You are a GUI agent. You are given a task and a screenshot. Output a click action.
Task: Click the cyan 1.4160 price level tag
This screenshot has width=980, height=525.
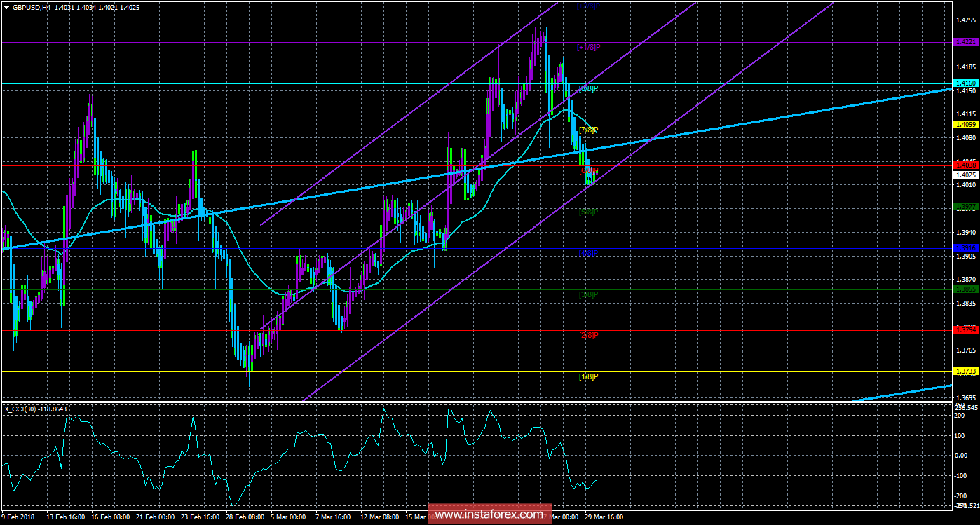pos(965,83)
